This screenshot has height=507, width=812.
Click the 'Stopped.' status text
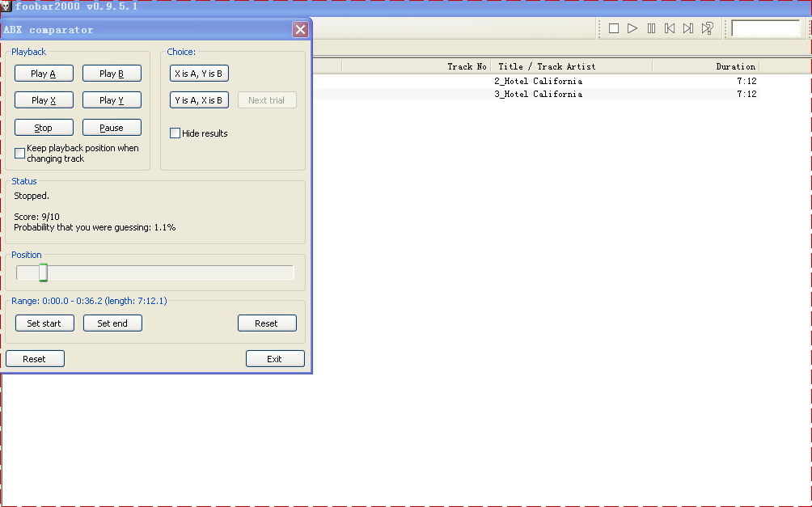[x=32, y=196]
